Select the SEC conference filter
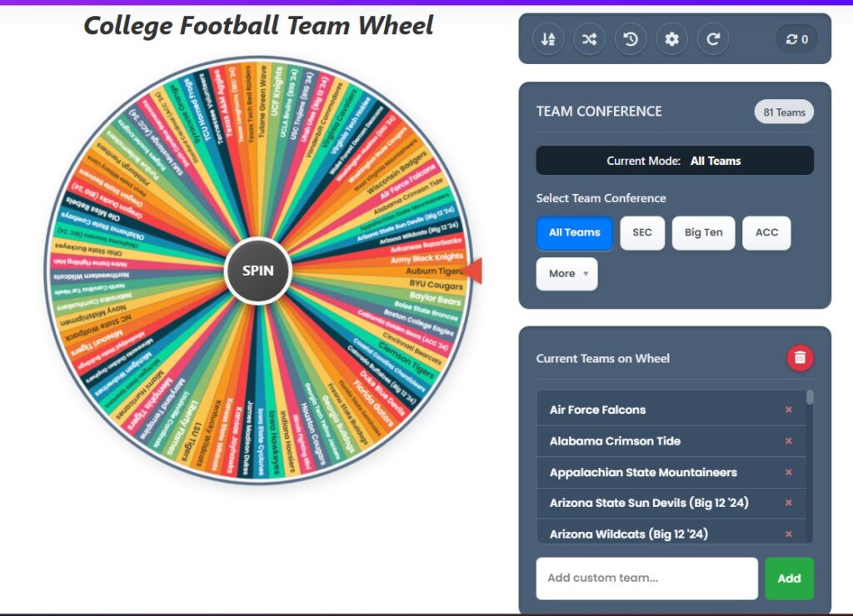Image resolution: width=853 pixels, height=616 pixels. 642,233
